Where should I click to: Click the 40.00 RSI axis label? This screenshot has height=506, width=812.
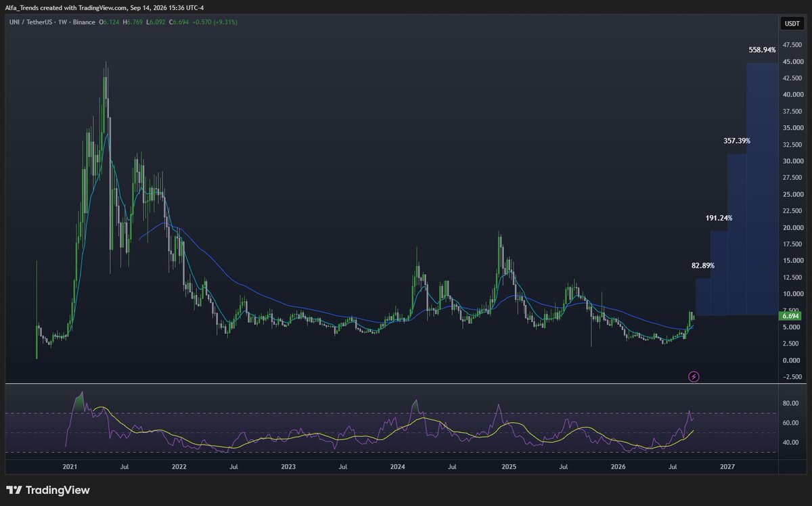pyautogui.click(x=792, y=442)
